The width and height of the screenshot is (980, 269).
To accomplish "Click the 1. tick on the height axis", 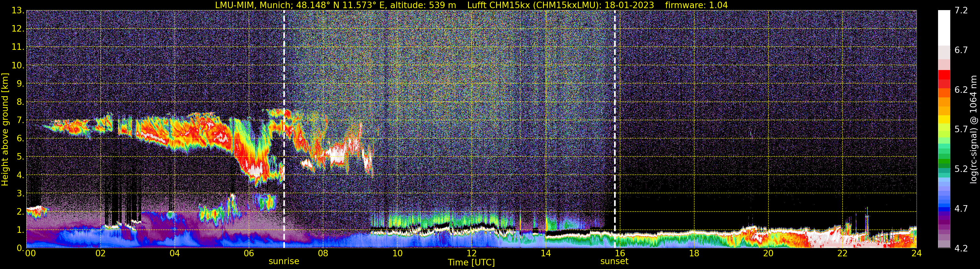I will pos(20,230).
